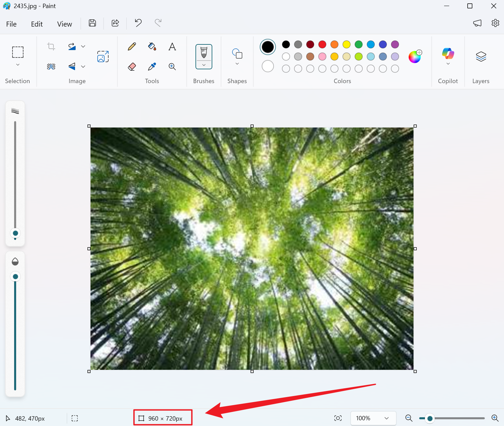The image size is (504, 426).
Task: Pick the red color swatch
Action: point(322,44)
